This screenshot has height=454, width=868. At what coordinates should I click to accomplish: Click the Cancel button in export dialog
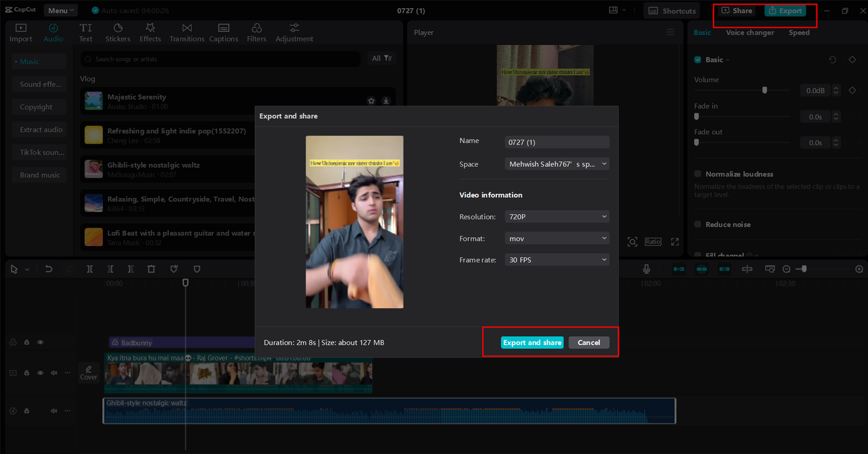(589, 342)
